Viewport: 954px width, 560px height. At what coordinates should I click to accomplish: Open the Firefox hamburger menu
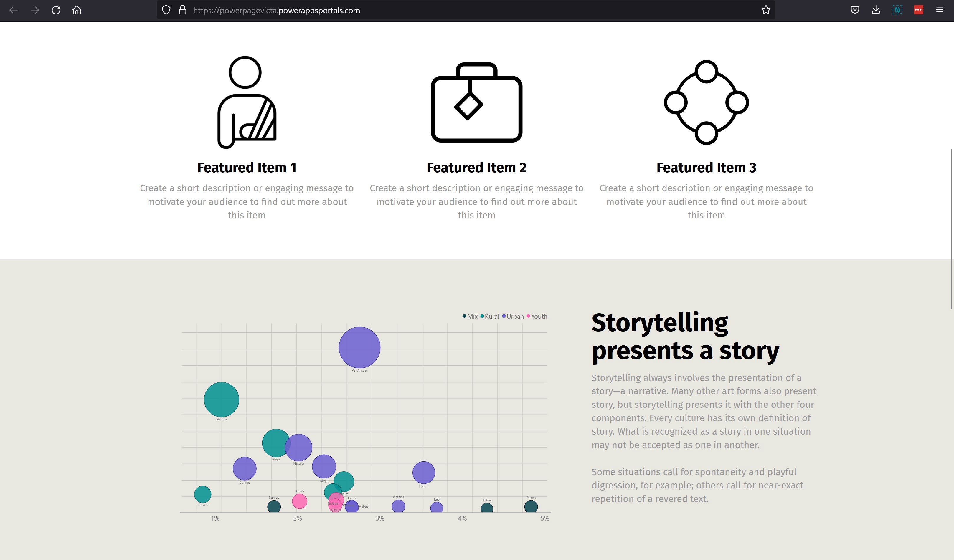coord(940,10)
